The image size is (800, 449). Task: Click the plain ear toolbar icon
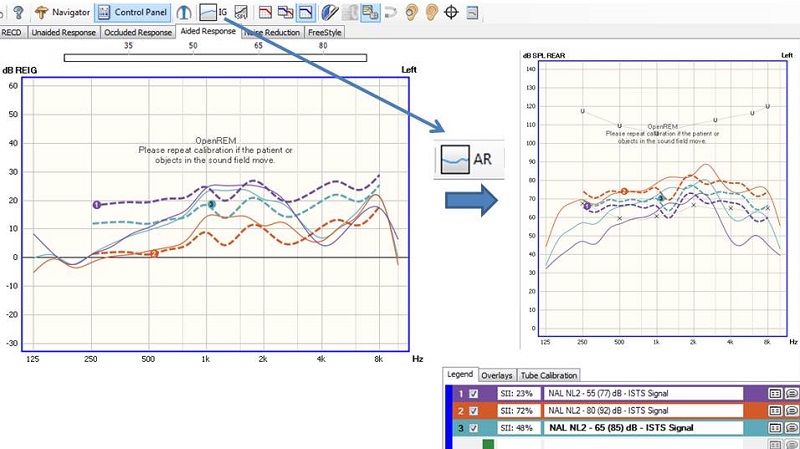[432, 12]
